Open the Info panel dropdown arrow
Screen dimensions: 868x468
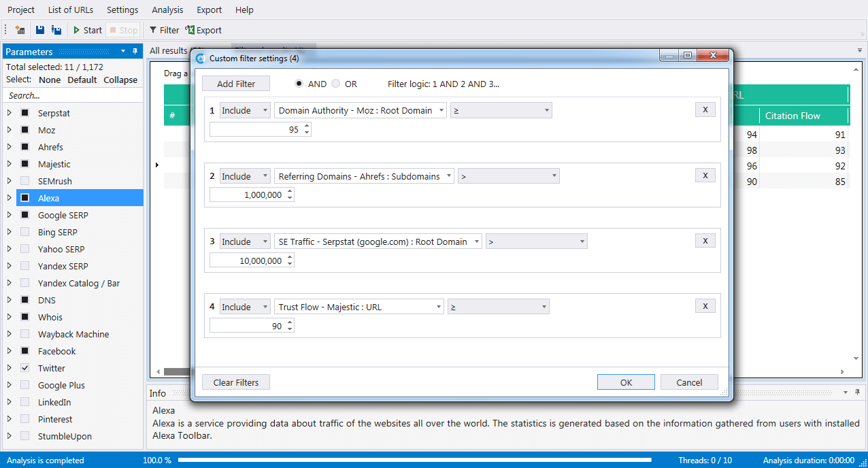pyautogui.click(x=846, y=392)
